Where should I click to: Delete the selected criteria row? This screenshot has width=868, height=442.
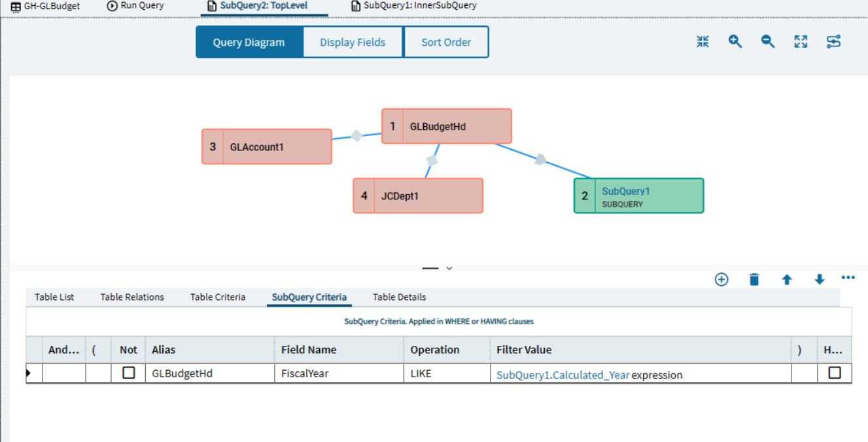click(754, 280)
